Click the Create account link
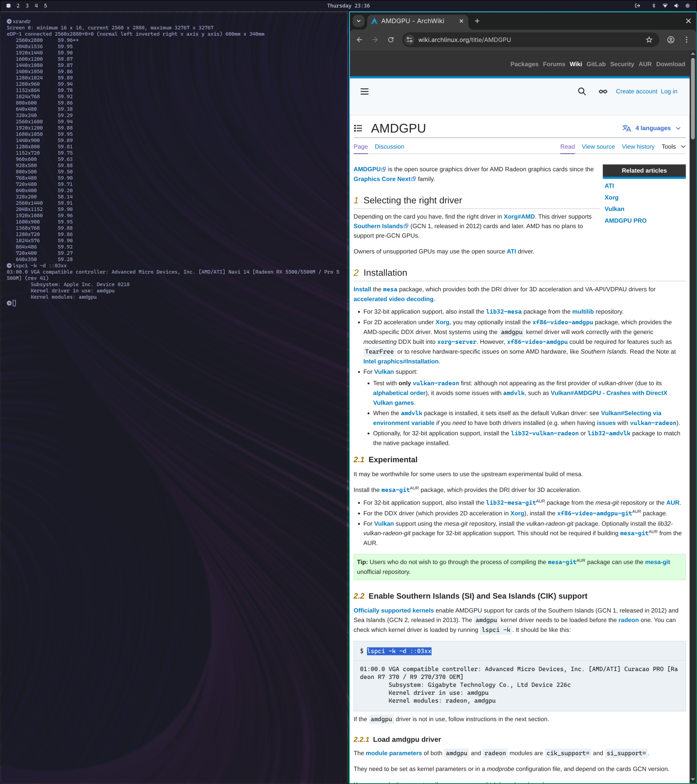Screen dimensions: 697x784 click(636, 91)
